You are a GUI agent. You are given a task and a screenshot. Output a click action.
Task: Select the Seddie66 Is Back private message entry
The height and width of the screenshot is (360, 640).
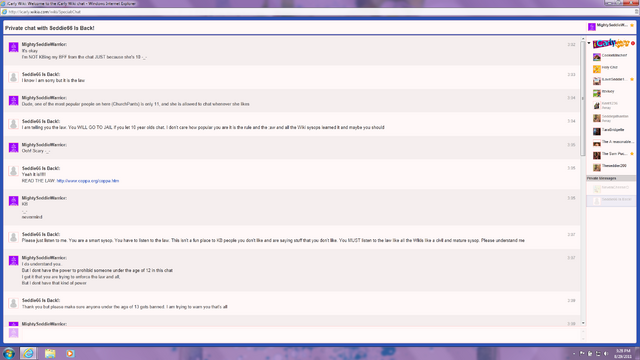coord(611,200)
